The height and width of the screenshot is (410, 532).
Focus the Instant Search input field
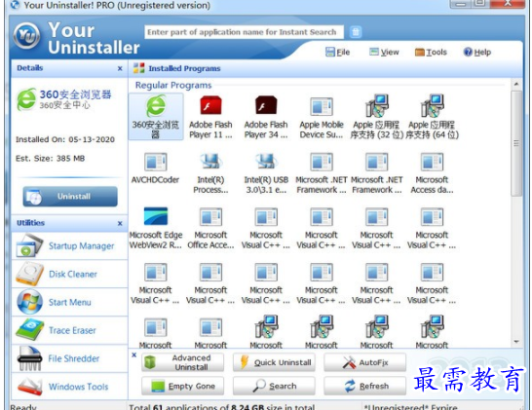[x=244, y=32]
